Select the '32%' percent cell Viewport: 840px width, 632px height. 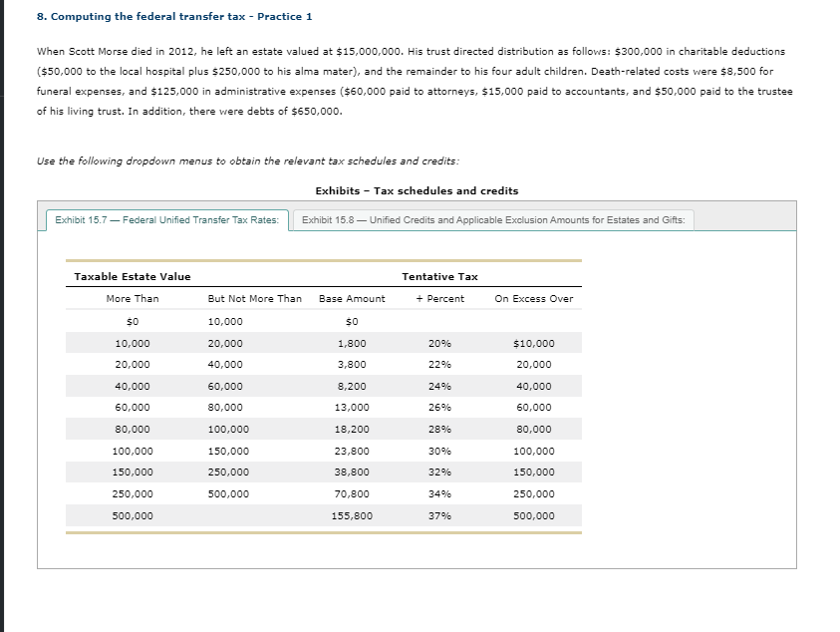[x=439, y=473]
